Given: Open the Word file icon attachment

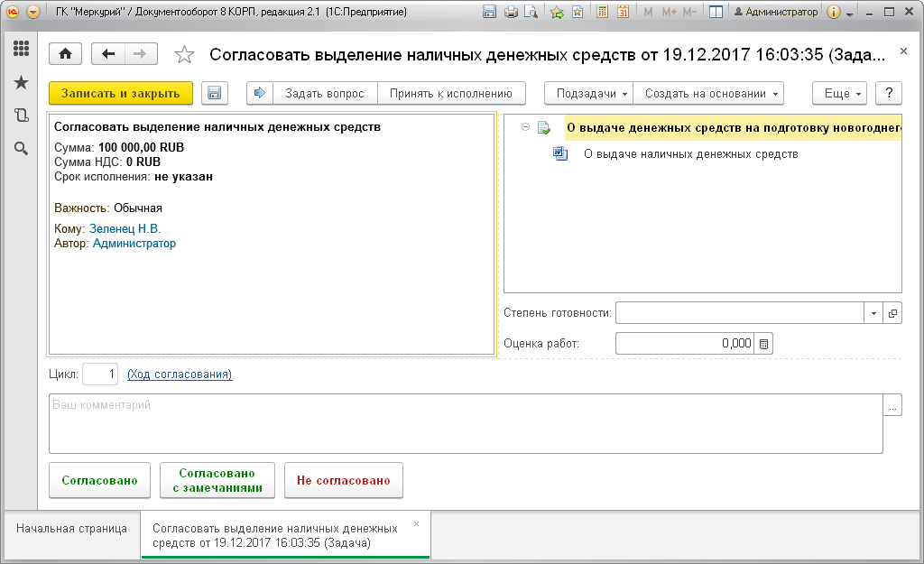Looking at the screenshot, I should click(x=560, y=153).
